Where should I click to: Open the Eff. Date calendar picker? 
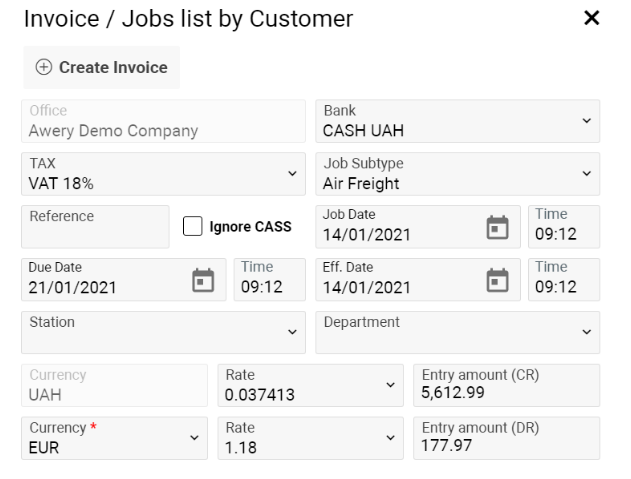[497, 279]
